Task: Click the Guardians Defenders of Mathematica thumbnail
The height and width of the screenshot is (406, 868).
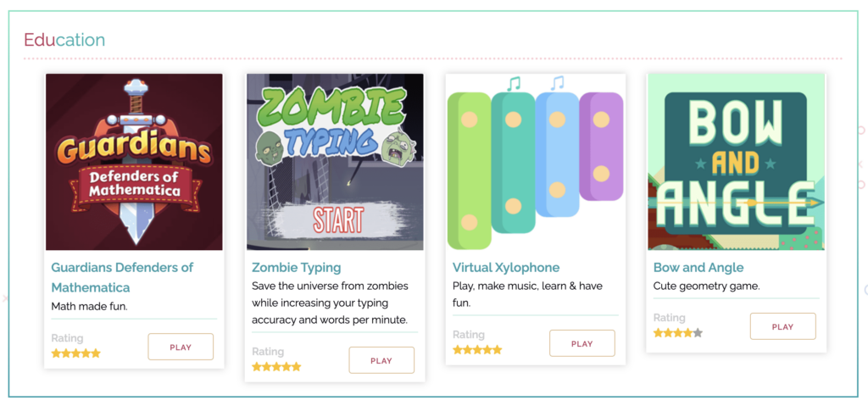Action: coord(134,162)
